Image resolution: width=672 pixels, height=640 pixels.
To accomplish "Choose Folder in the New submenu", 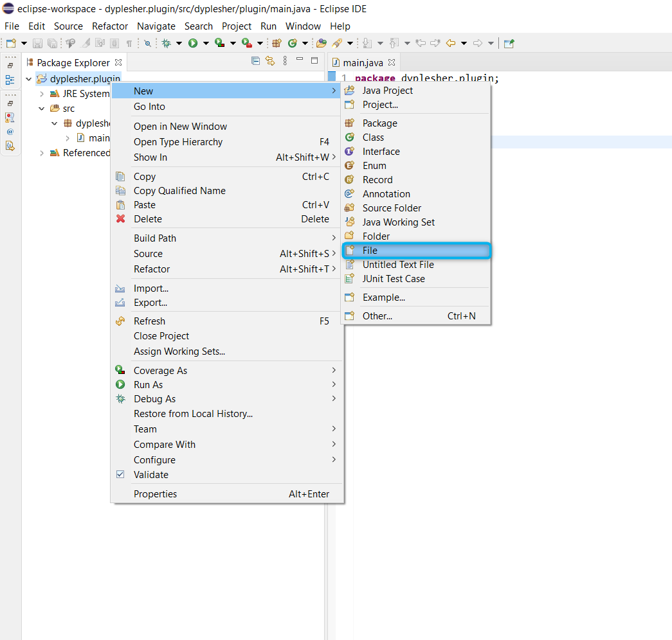I will tap(416, 236).
